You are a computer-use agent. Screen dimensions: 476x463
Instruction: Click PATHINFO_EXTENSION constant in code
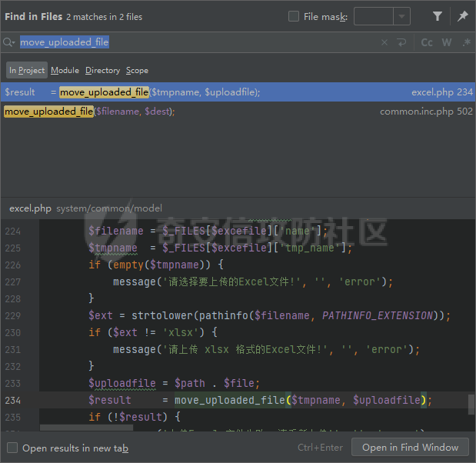(x=378, y=316)
